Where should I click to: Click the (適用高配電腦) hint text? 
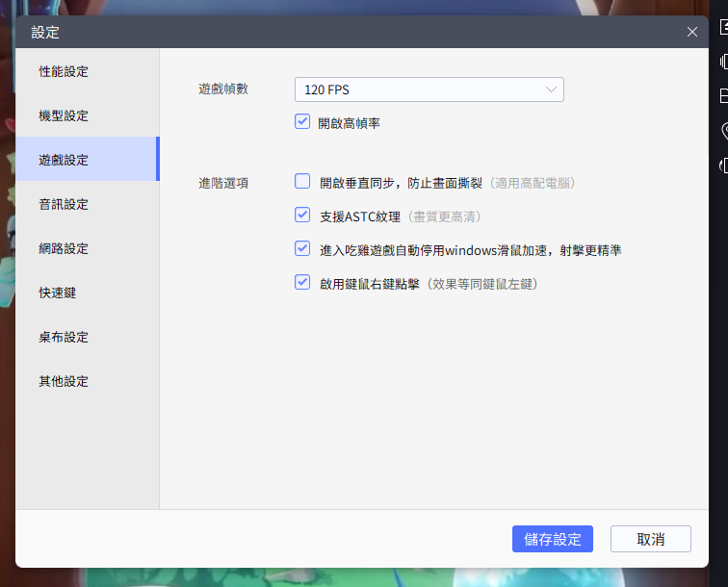[533, 183]
